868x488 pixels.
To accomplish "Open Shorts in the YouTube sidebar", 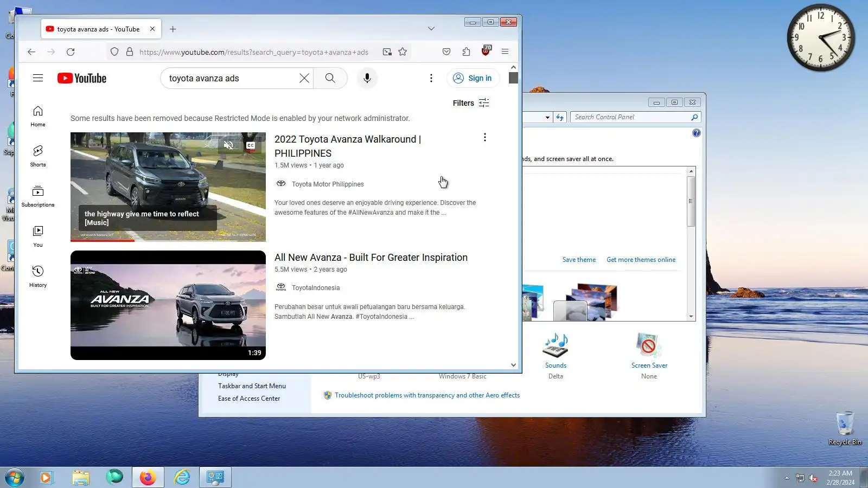I will [38, 156].
